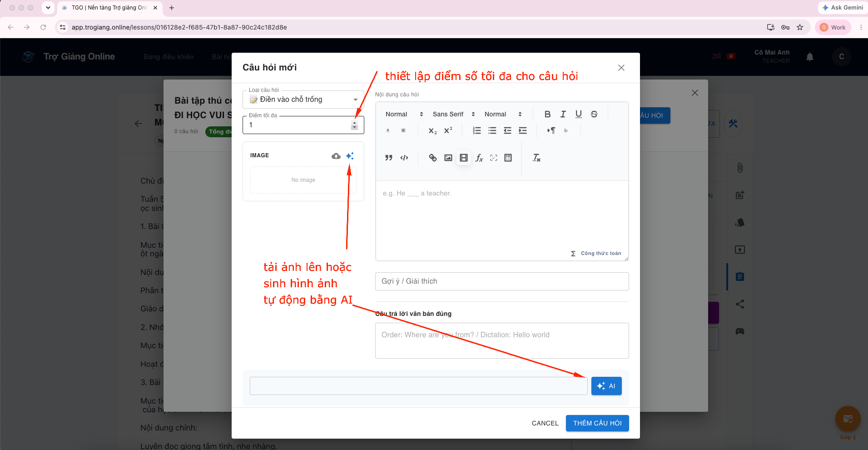The width and height of the screenshot is (868, 450).
Task: Open the clipboard exercises panel in the sidebar
Action: click(x=740, y=277)
